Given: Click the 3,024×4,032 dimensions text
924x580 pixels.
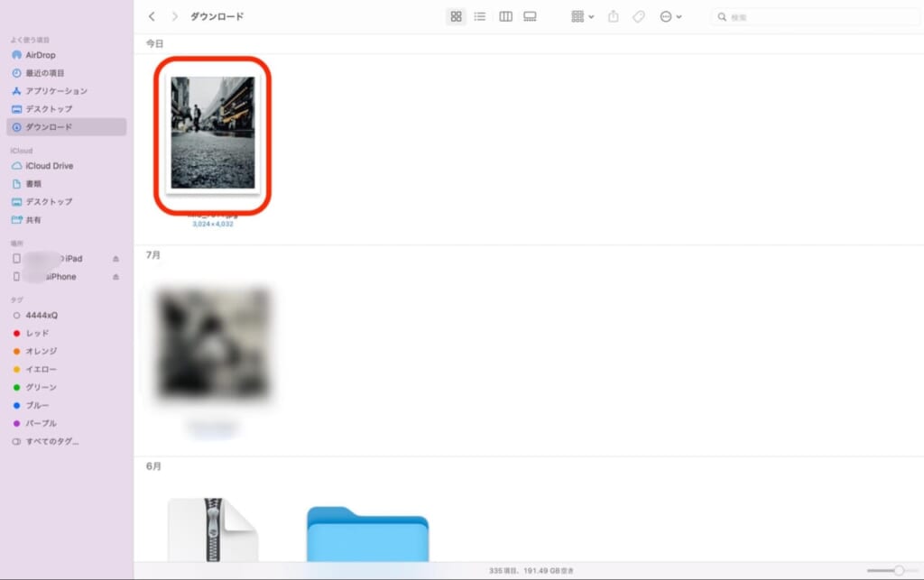Looking at the screenshot, I should click(213, 225).
